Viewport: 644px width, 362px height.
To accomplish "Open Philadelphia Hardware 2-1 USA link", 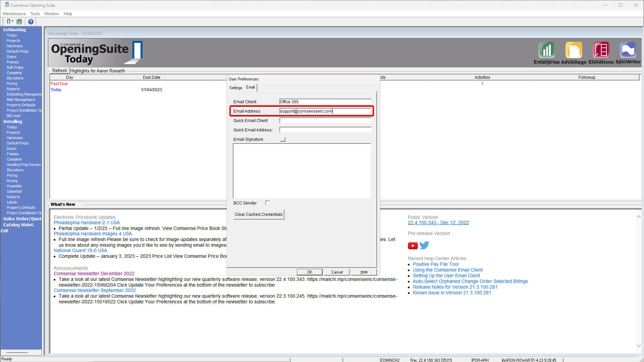I will pos(87,223).
